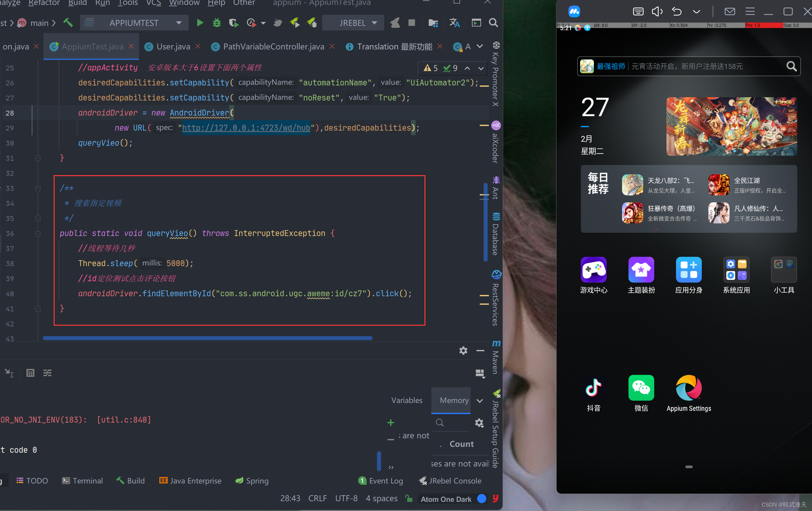Screen dimensions: 812x511
Task: Toggle soft-wrap icon in console toolbar
Action: 47,373
